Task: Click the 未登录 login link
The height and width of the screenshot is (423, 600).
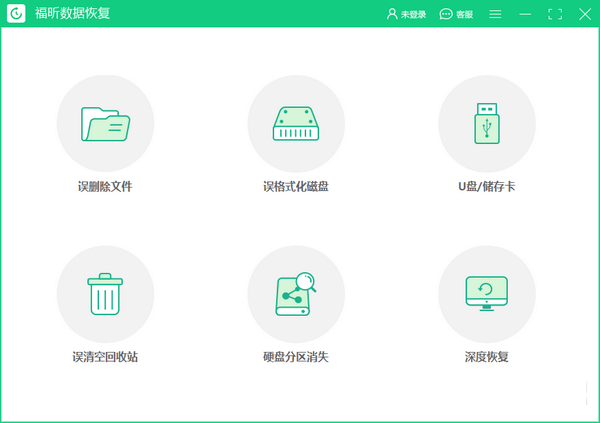Action: (x=413, y=15)
